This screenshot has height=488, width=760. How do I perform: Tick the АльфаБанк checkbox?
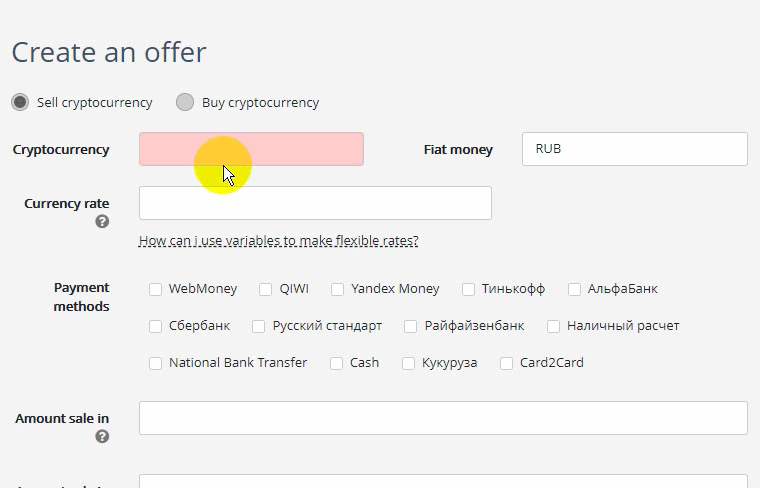point(574,289)
